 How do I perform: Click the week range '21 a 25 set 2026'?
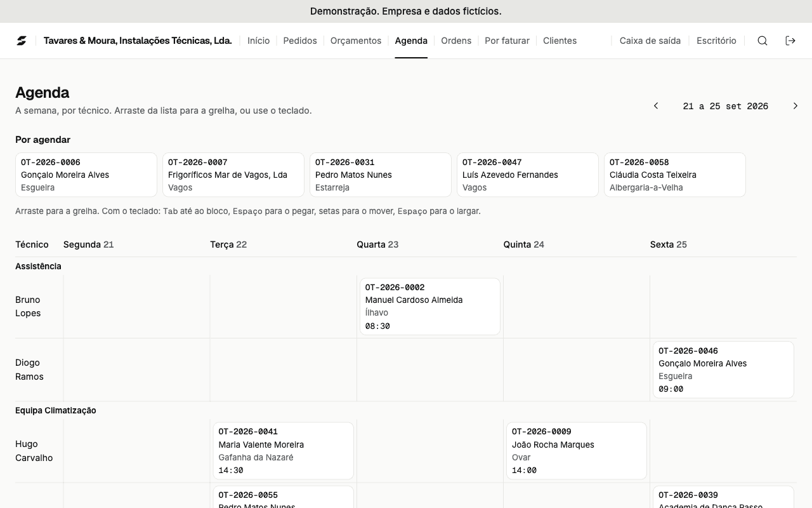726,106
